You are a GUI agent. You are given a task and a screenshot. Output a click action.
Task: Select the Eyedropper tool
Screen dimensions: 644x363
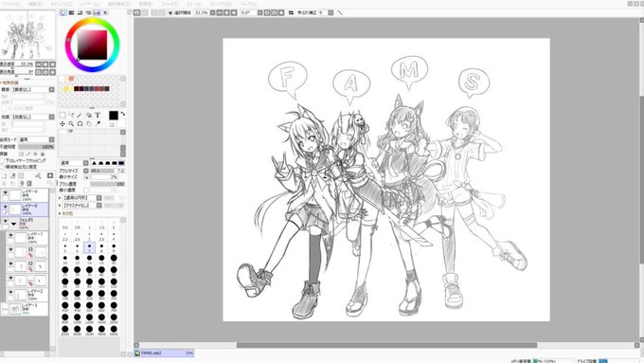pyautogui.click(x=98, y=124)
